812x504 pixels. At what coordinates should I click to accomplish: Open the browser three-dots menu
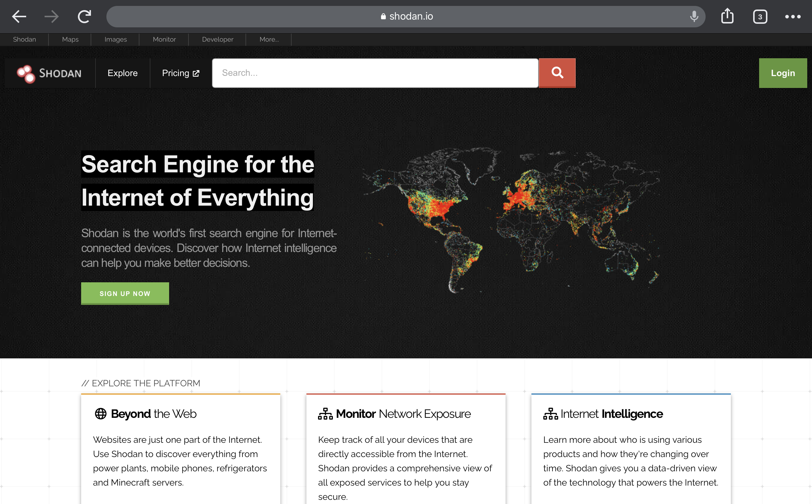pos(793,17)
